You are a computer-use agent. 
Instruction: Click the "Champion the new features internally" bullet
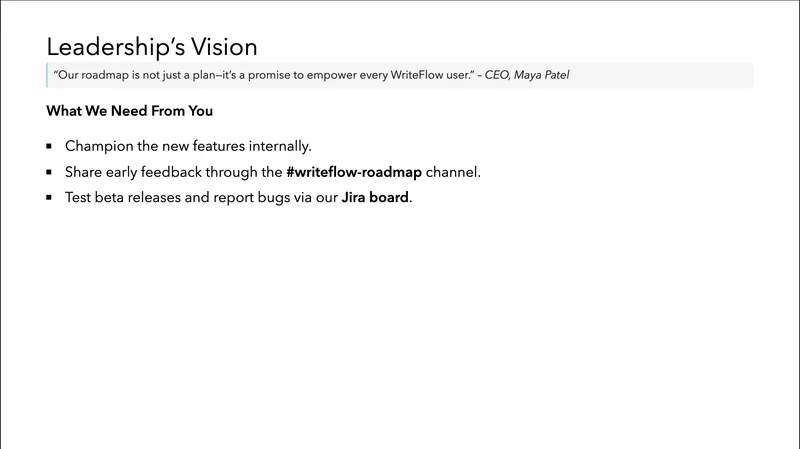(x=188, y=146)
